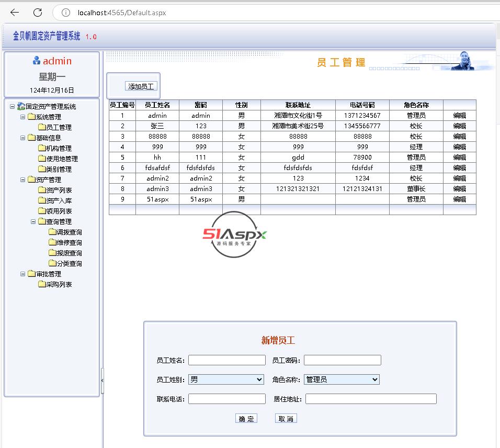Open the 员工性别 dropdown
This screenshot has height=448, width=500.
coord(226,379)
